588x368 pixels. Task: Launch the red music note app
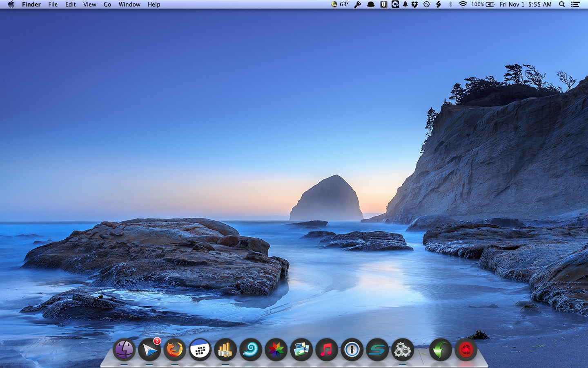point(327,350)
